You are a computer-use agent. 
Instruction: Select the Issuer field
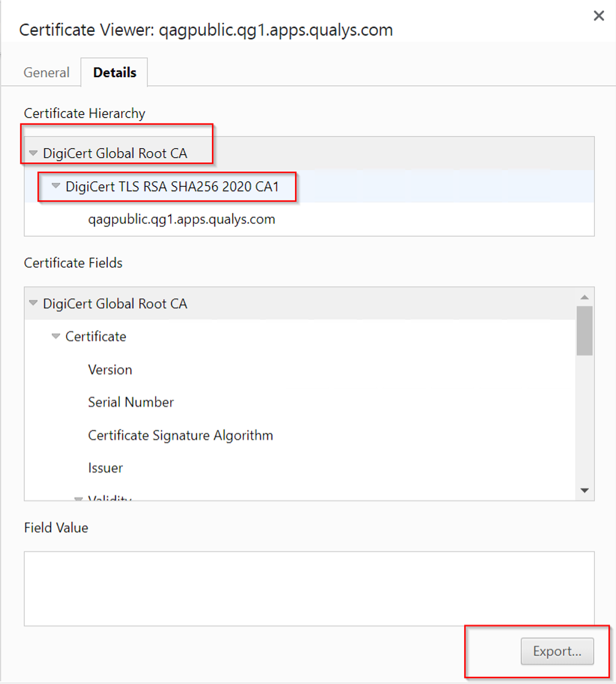(x=105, y=468)
